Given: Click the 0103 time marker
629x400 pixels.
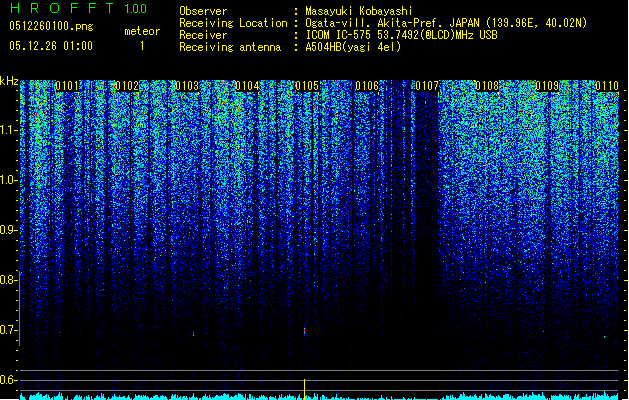Looking at the screenshot, I should pyautogui.click(x=187, y=86).
